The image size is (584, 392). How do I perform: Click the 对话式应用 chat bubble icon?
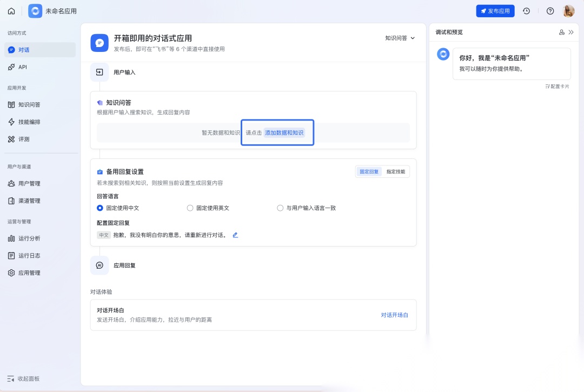(x=99, y=43)
